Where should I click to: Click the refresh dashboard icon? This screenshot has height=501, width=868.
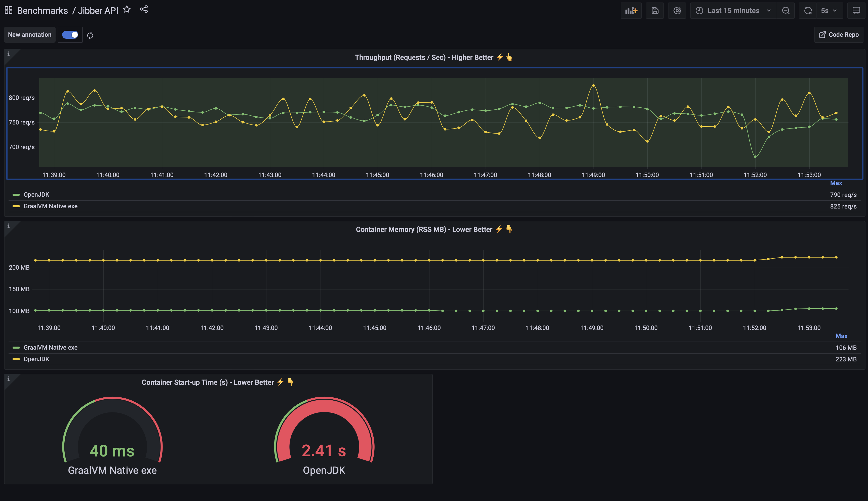pyautogui.click(x=808, y=11)
